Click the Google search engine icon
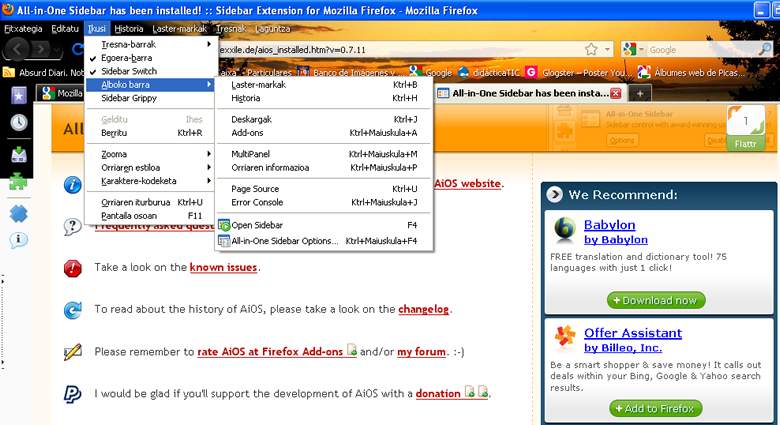The image size is (780, 425). pyautogui.click(x=629, y=49)
